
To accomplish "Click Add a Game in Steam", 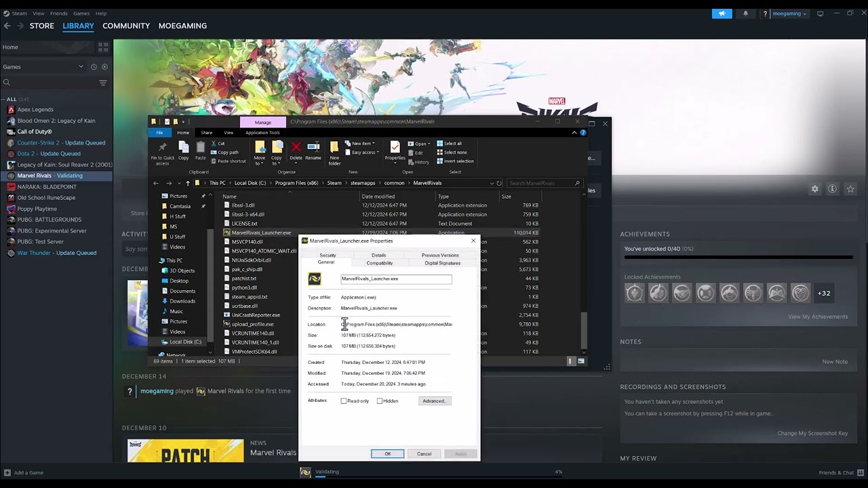I will pos(24,472).
